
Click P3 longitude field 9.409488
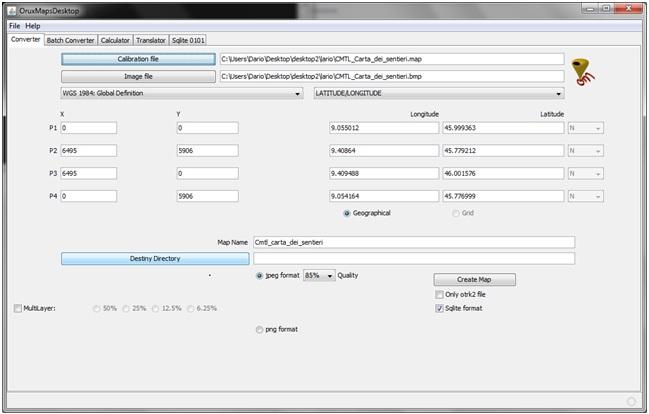[x=384, y=174]
